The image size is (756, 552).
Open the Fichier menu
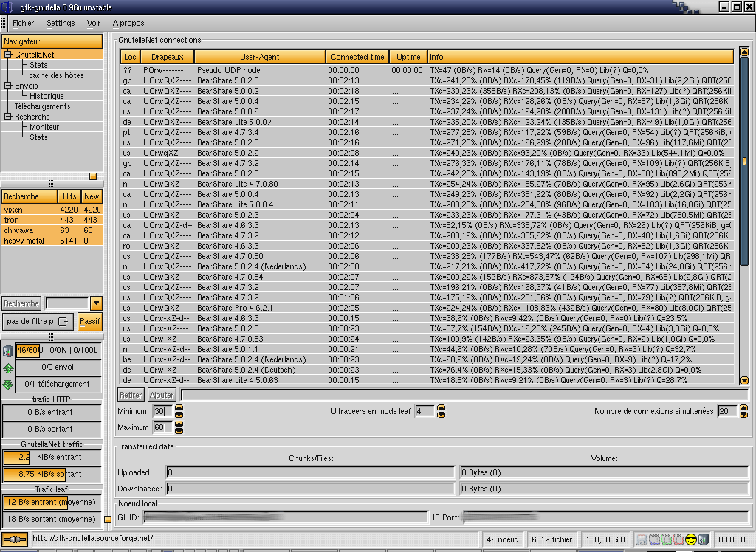(23, 23)
